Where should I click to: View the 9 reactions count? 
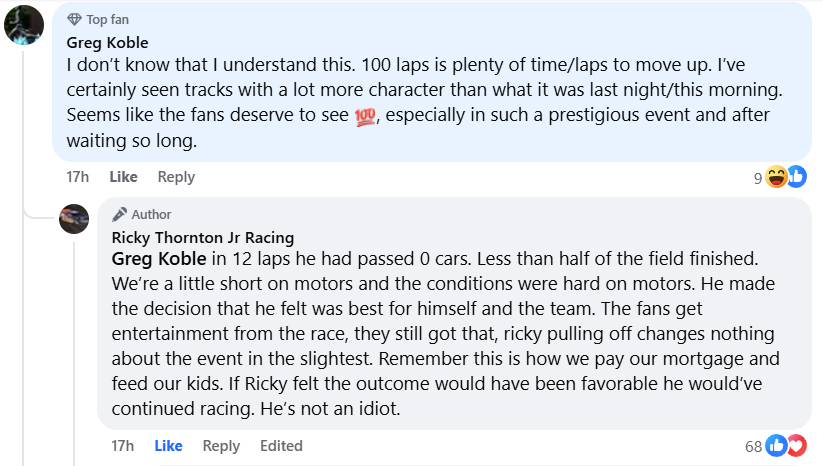[758, 178]
